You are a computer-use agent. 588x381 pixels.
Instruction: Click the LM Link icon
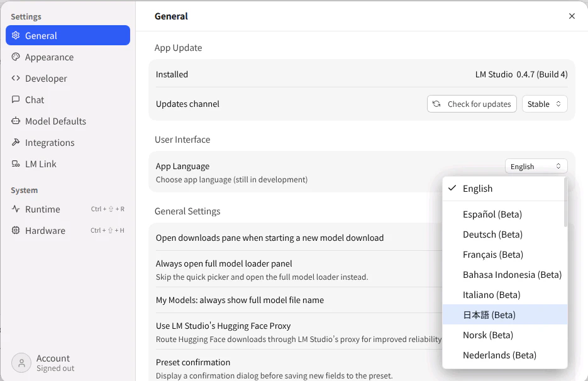16,164
